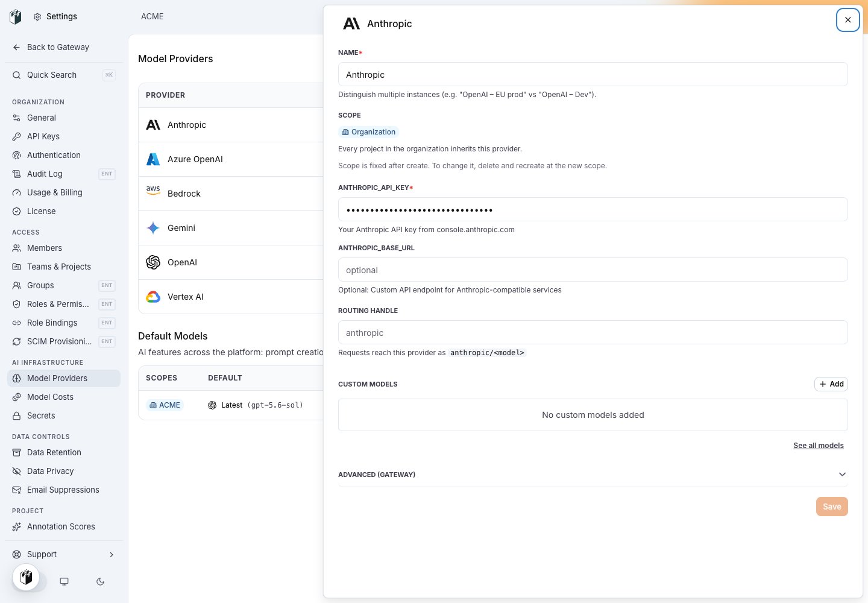The image size is (868, 603).
Task: Click the Annotation Scores sparkle icon
Action: [17, 526]
